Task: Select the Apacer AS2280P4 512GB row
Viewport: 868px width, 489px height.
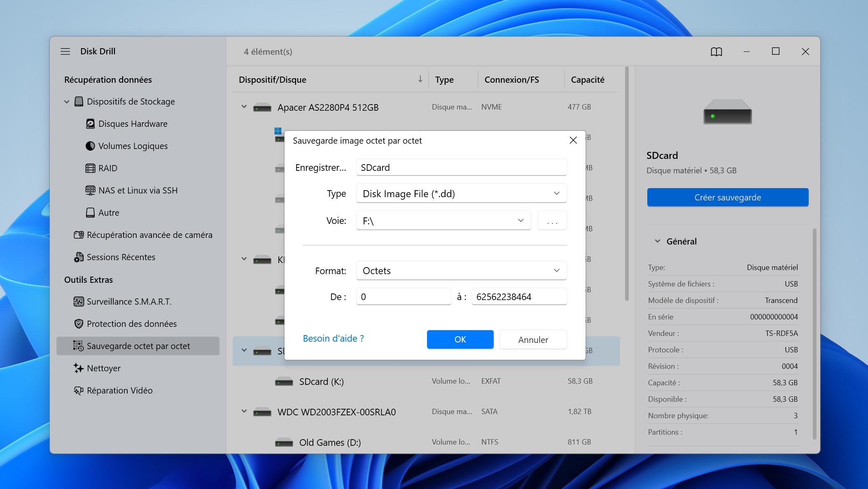Action: [x=426, y=107]
